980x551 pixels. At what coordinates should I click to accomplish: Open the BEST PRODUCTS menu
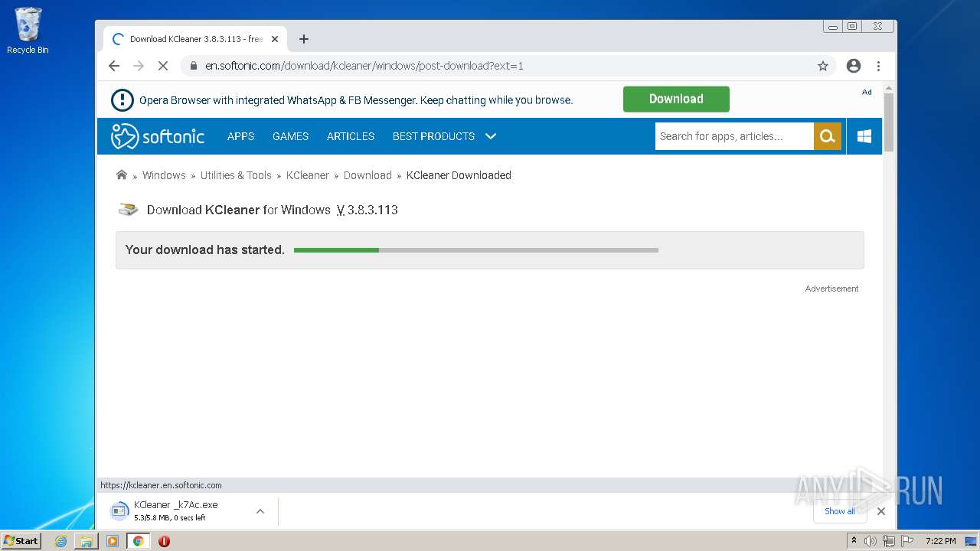tap(433, 136)
